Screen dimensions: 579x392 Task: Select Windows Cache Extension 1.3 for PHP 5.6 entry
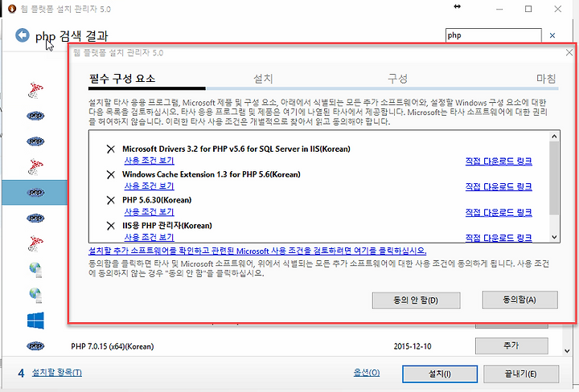[x=211, y=174]
